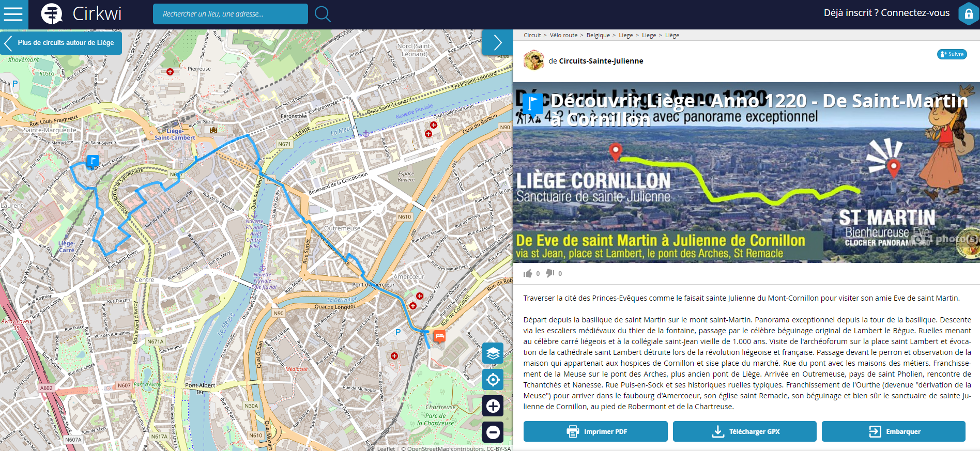Open the map layers selector
The image size is (980, 451).
pyautogui.click(x=493, y=353)
